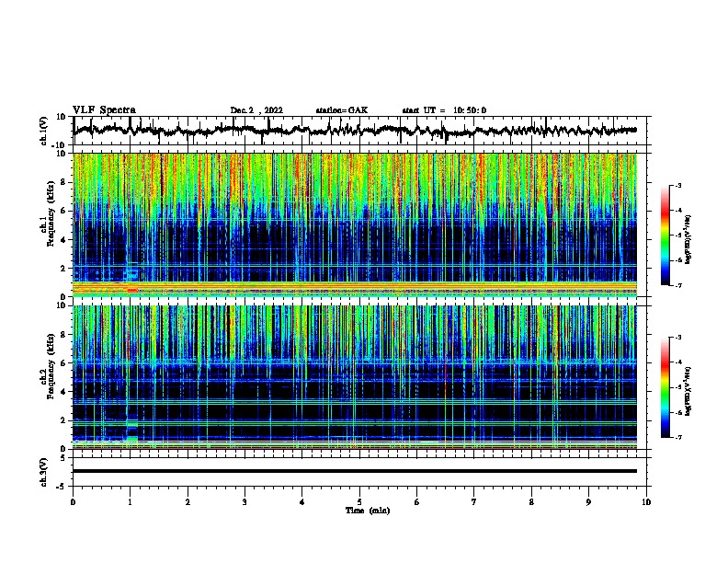Click the "6" time axis tick label
The height and width of the screenshot is (563, 728).
coord(416,502)
